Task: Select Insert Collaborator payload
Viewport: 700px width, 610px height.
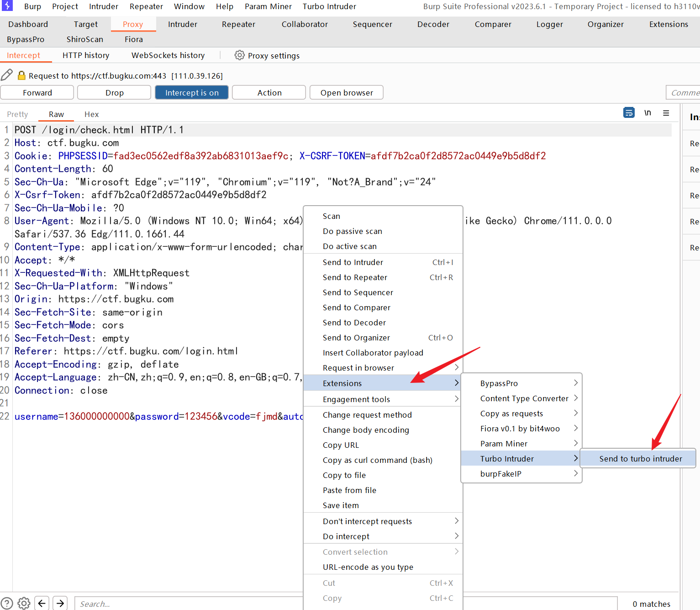Action: coord(383,352)
